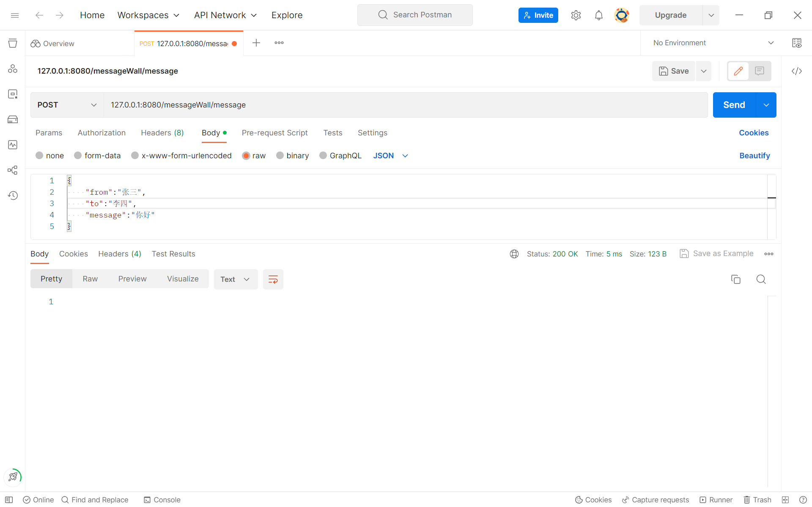
Task: Open APIs sidebar icon
Action: click(x=13, y=69)
